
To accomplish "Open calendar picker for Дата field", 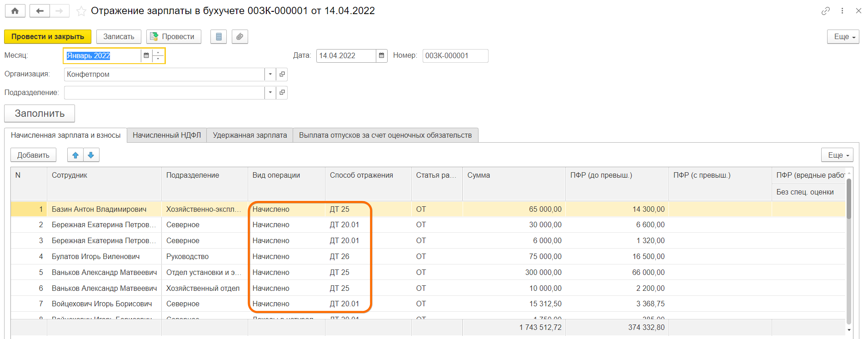I will point(382,55).
